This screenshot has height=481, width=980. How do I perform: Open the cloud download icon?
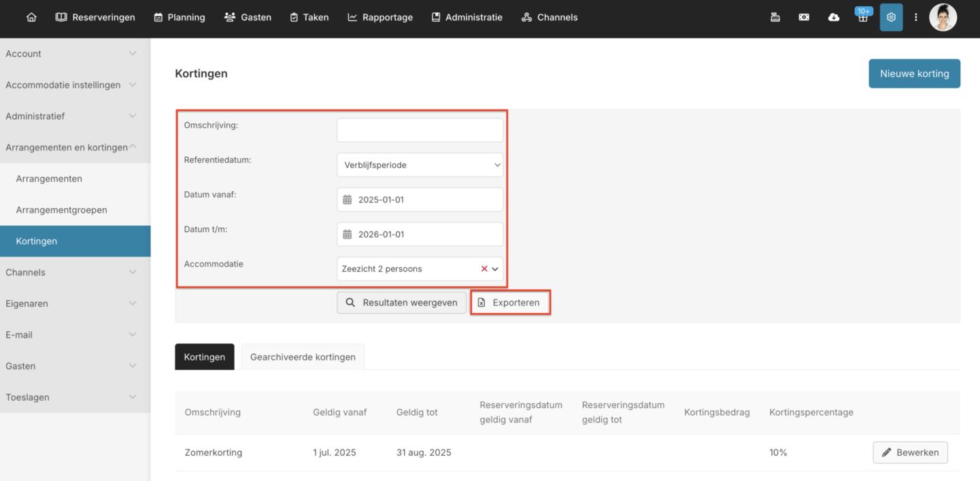tap(833, 18)
